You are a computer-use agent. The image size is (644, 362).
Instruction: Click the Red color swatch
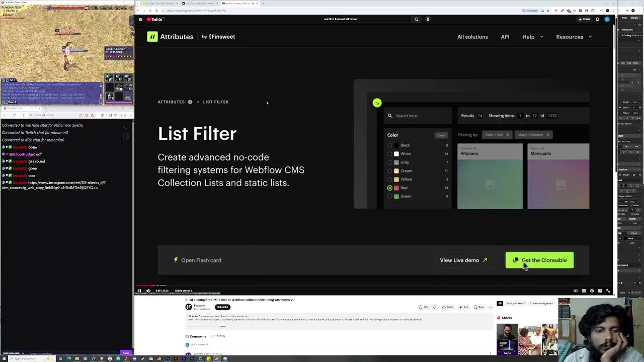pos(396,188)
